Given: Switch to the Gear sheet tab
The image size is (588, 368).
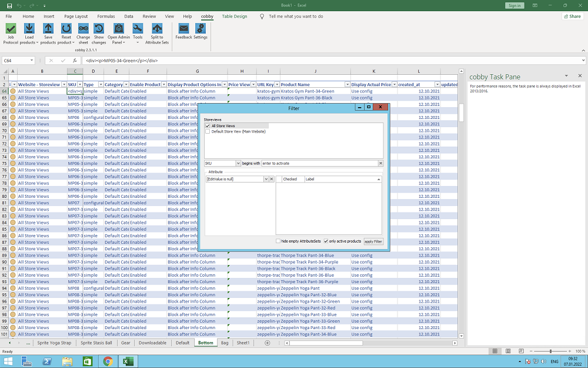Looking at the screenshot, I should [x=126, y=343].
